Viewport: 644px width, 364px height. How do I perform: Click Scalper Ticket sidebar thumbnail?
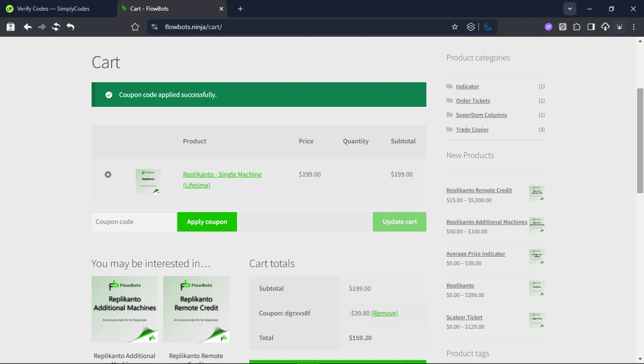tap(537, 321)
